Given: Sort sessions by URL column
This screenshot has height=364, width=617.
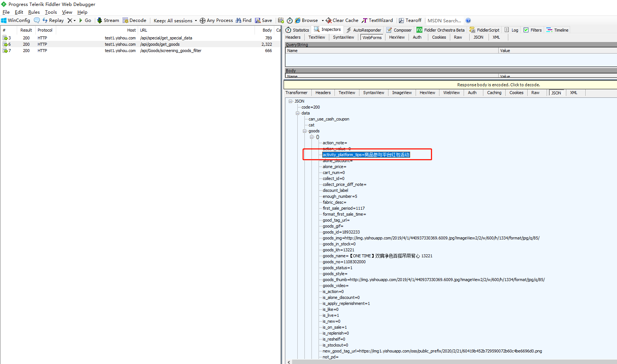Looking at the screenshot, I should coord(196,30).
